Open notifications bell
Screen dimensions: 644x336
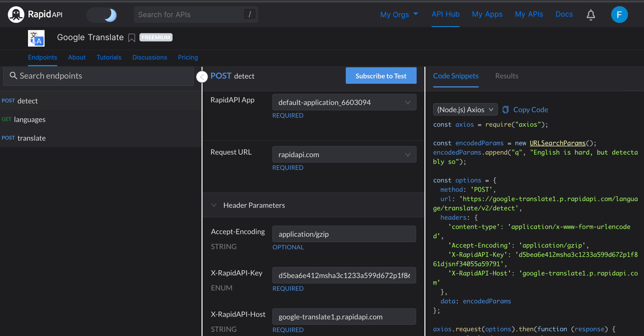(x=591, y=15)
